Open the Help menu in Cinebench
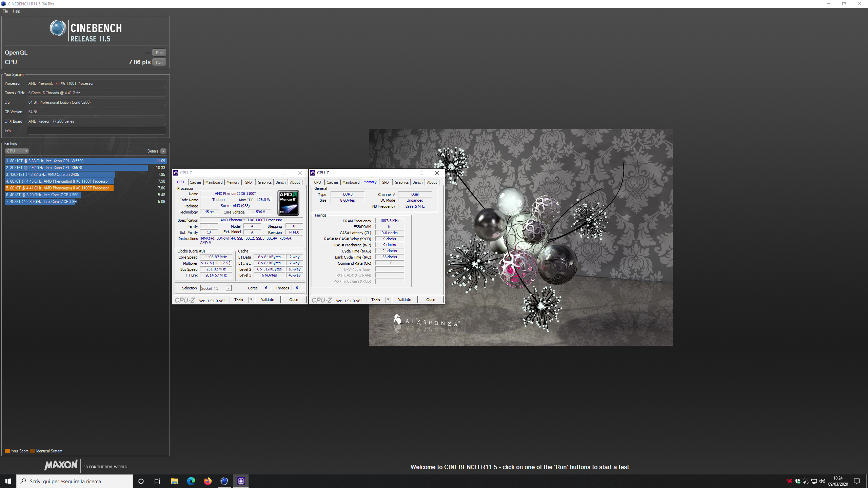868x488 pixels. [x=16, y=11]
